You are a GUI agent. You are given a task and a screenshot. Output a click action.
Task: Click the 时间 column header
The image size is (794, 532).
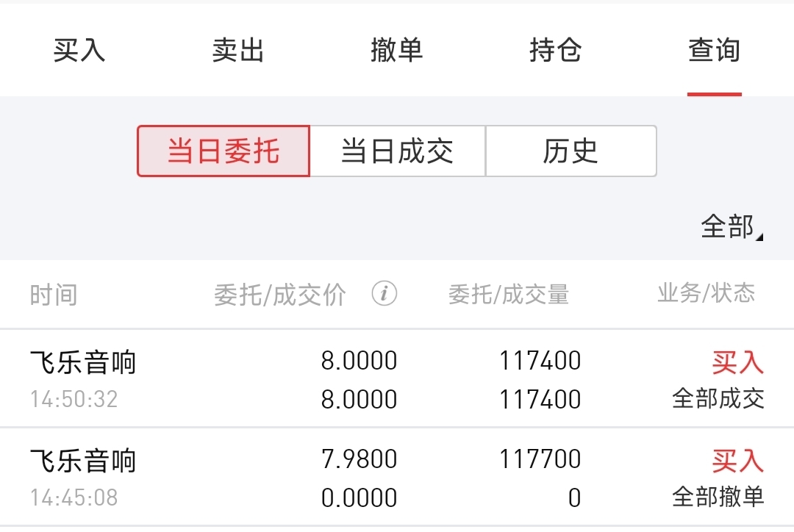click(53, 295)
